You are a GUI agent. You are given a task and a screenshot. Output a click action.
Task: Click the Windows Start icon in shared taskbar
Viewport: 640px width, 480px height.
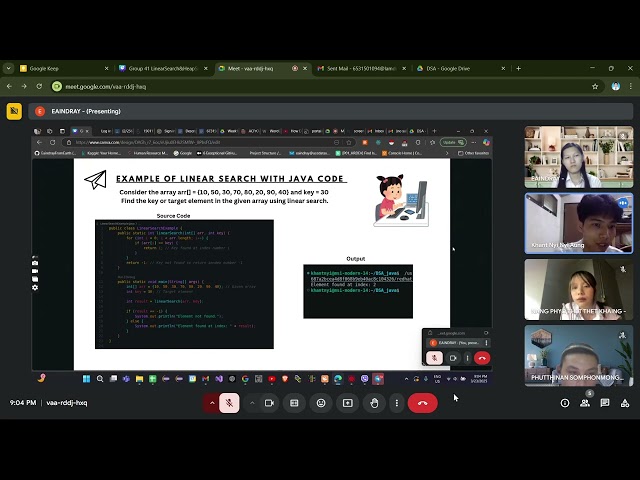click(87, 379)
